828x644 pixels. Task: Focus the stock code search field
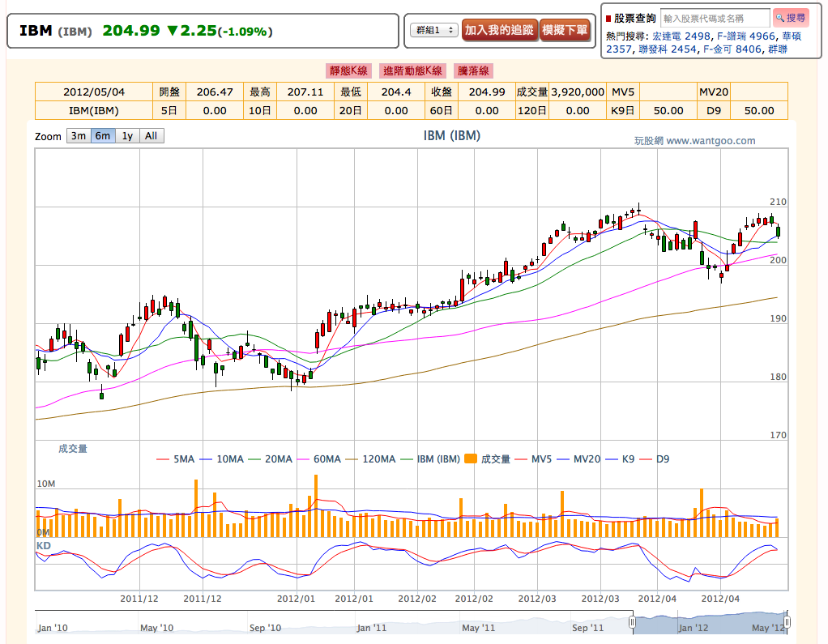pos(715,19)
